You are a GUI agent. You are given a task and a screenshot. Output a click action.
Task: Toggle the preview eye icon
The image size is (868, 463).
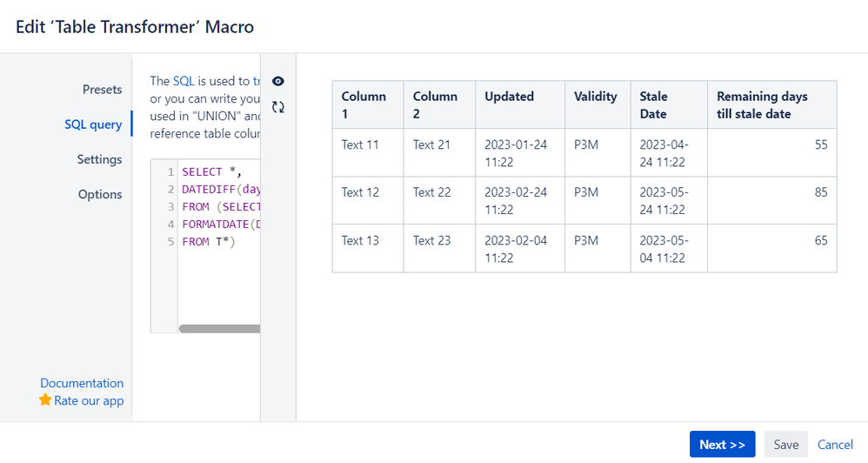[x=278, y=81]
